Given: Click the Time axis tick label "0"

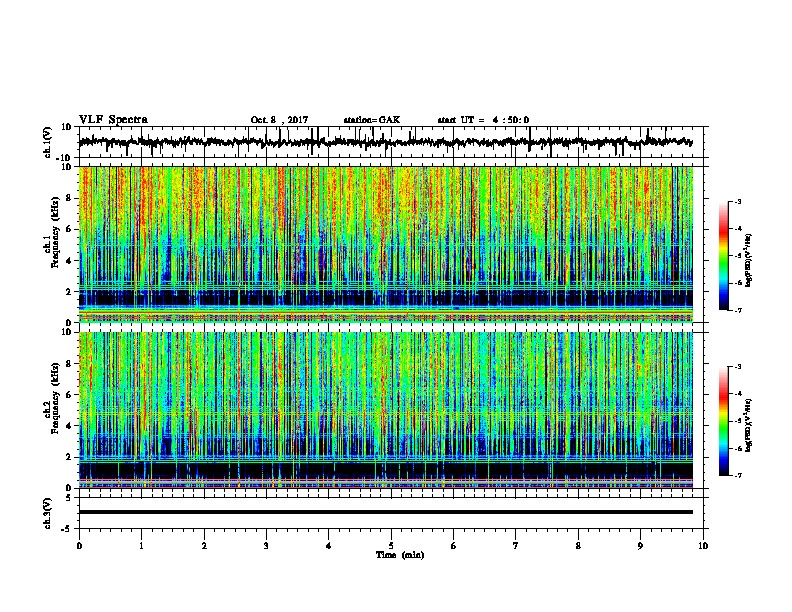Looking at the screenshot, I should point(79,546).
